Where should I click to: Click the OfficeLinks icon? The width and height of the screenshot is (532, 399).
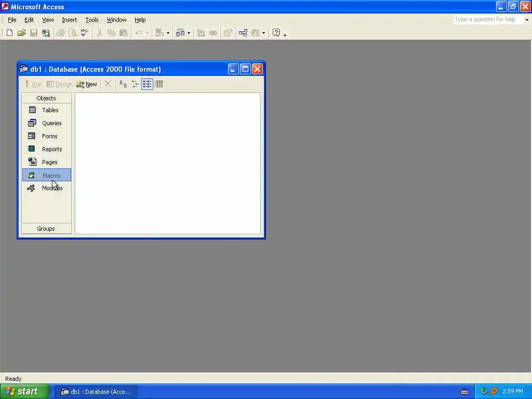coord(159,33)
